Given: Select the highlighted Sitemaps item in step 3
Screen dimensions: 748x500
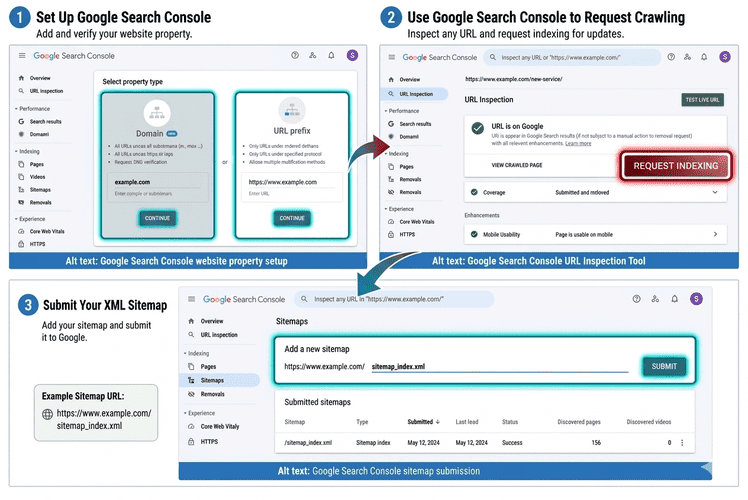Looking at the screenshot, I should (220, 380).
